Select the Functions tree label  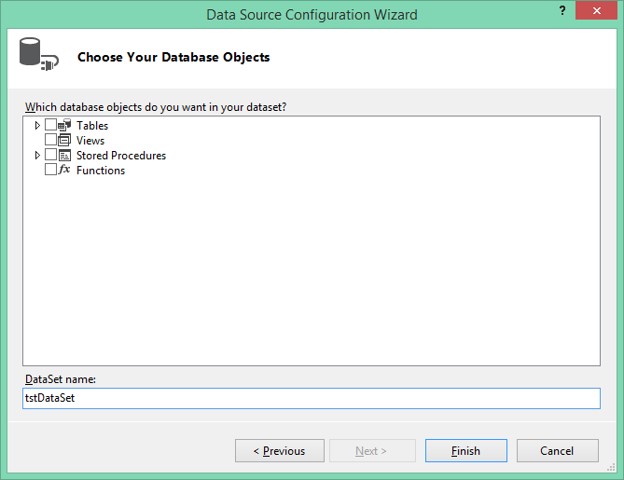tap(101, 170)
